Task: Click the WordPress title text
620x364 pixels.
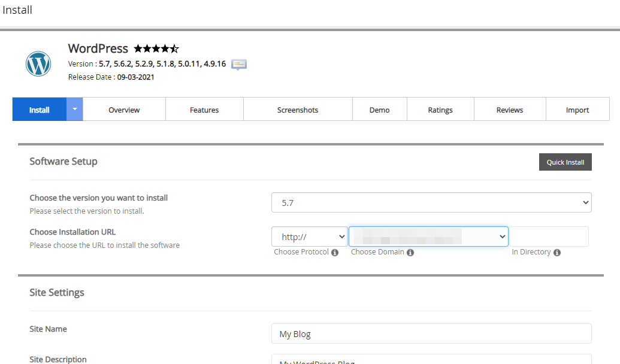Action: point(98,48)
